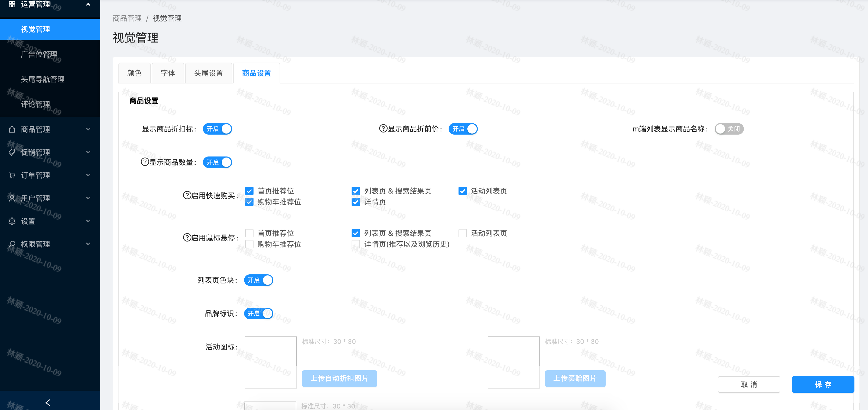Expand the 商品管理 sidebar chevron
The width and height of the screenshot is (868, 410).
click(88, 129)
